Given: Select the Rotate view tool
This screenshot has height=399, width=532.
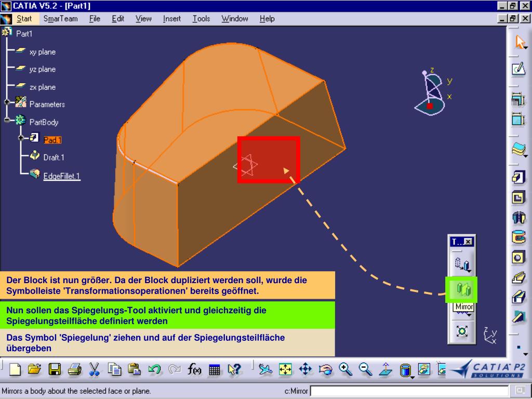Looking at the screenshot, I should coord(325,369).
